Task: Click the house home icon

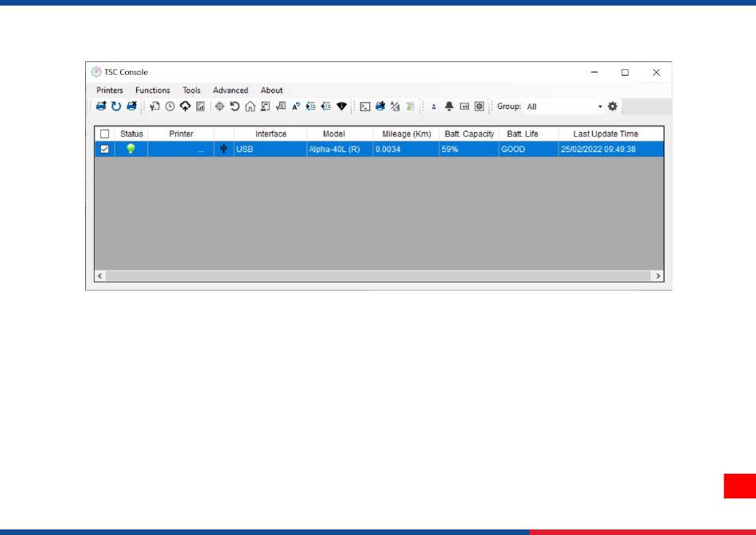Action: [x=250, y=106]
